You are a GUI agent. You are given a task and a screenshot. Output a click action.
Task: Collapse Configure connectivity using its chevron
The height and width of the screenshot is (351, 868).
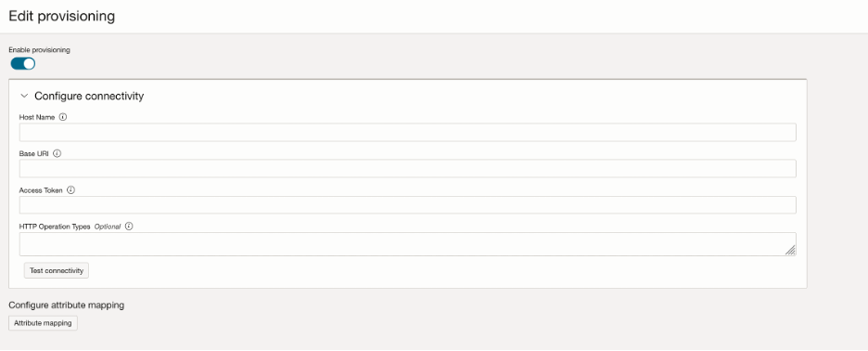point(24,96)
